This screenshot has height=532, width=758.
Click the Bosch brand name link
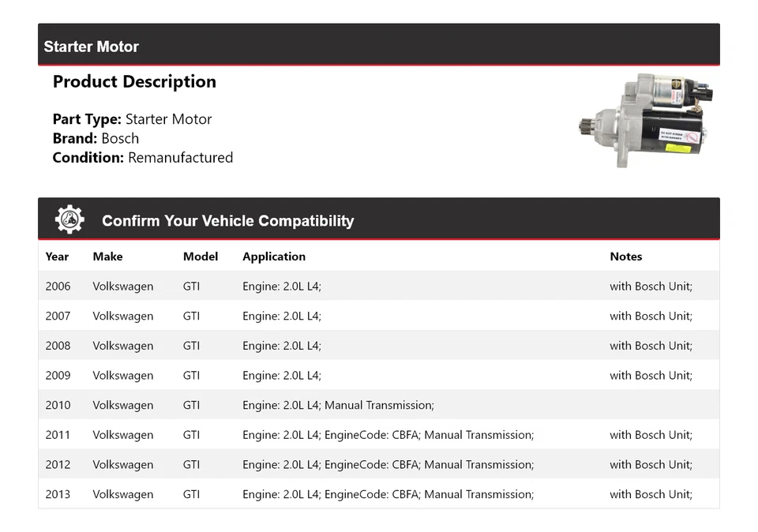click(121, 137)
